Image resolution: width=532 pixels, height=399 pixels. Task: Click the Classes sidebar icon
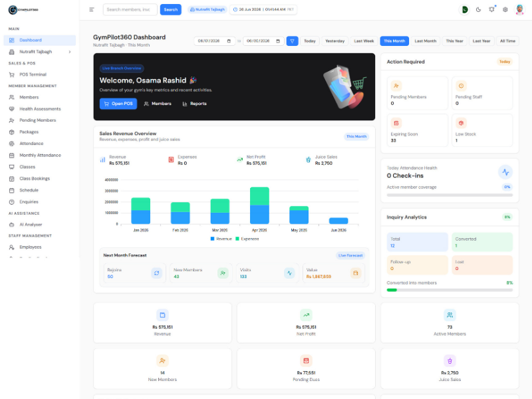[11, 167]
